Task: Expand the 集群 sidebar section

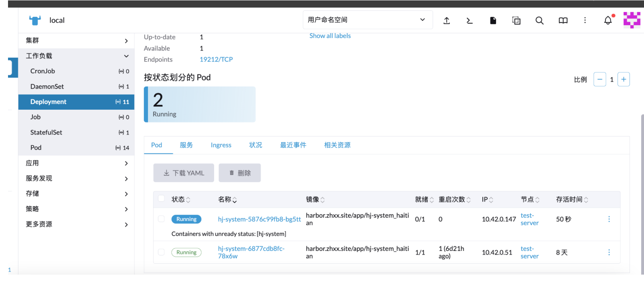Action: tap(76, 40)
